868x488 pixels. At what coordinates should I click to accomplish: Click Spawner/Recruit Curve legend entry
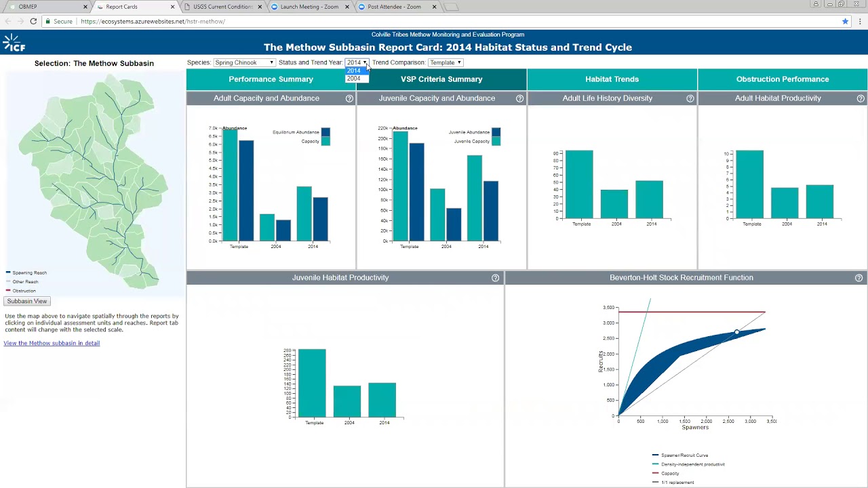679,455
